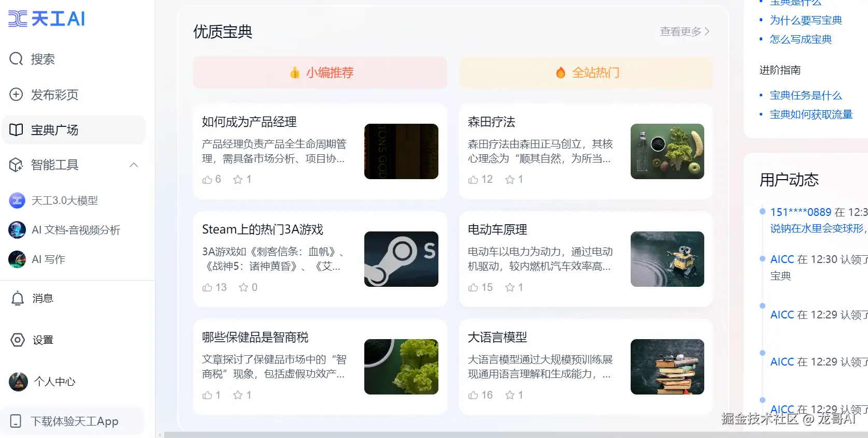Click the plus icon for 发布彩页
The width and height of the screenshot is (868, 438).
pos(16,94)
